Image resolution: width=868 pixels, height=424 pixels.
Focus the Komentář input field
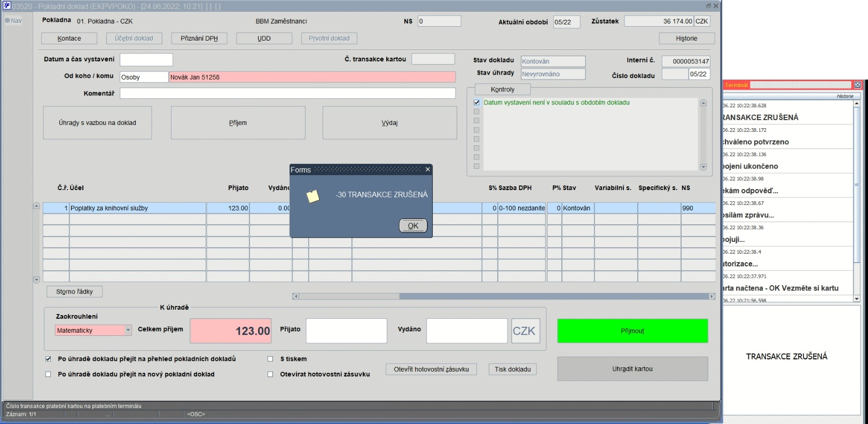click(287, 93)
